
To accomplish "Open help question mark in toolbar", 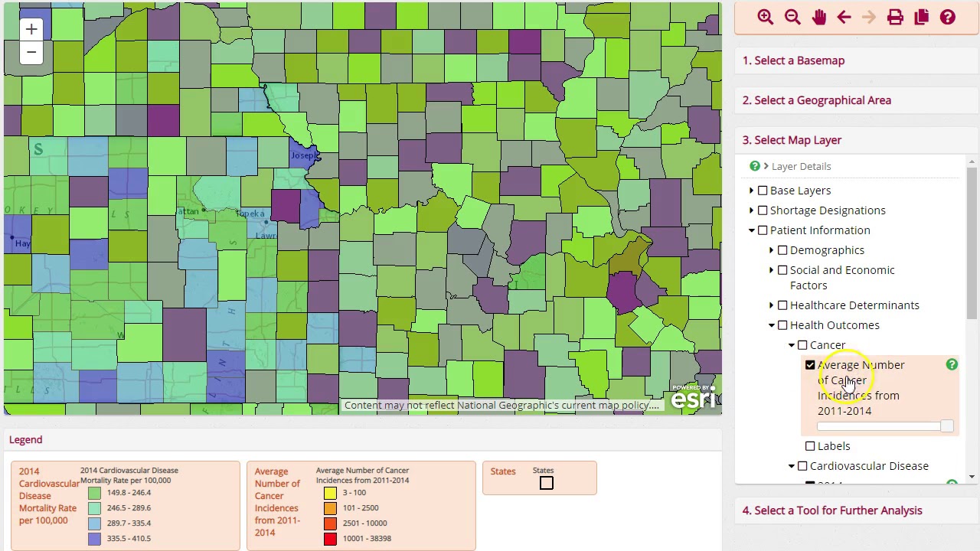I will click(948, 17).
